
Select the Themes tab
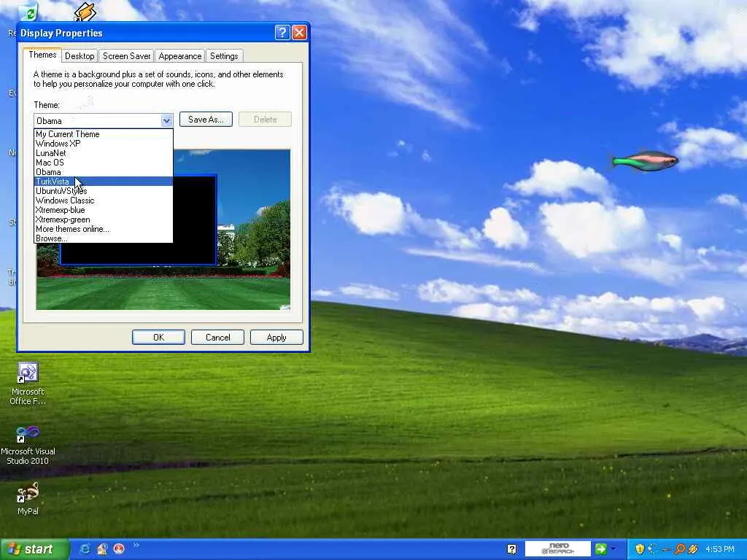[42, 55]
